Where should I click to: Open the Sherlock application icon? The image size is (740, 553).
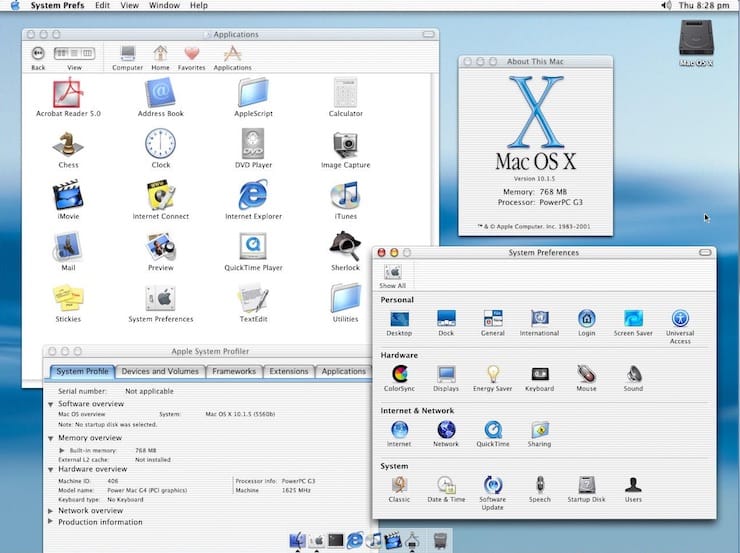click(x=345, y=246)
